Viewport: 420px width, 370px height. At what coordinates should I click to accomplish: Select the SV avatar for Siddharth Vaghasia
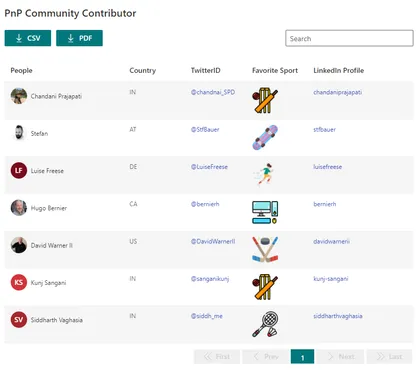(19, 320)
